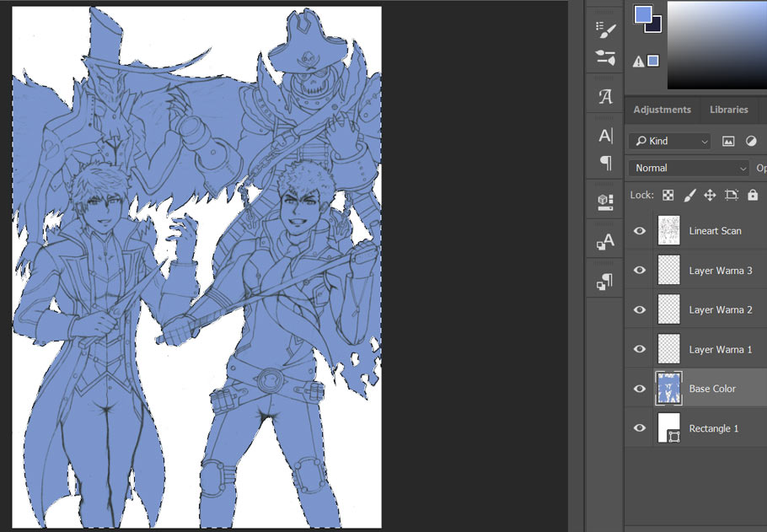Pick a shade in the color field
The image size is (767, 532).
[717, 45]
